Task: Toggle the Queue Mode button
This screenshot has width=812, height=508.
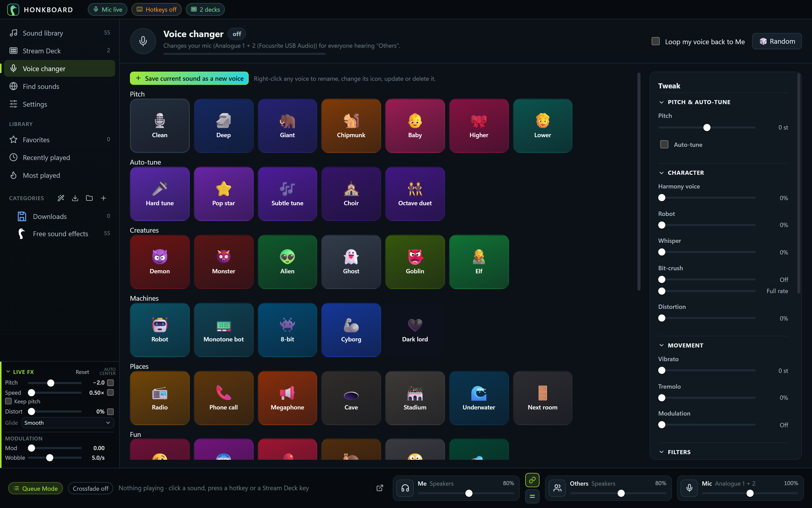Action: pyautogui.click(x=35, y=488)
